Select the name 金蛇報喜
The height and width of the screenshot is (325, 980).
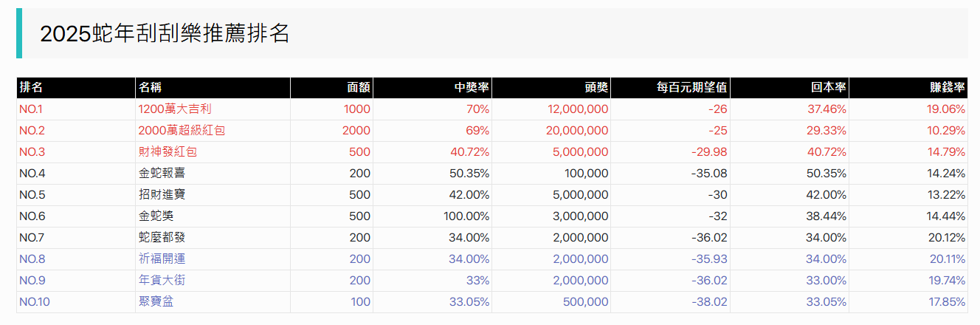point(162,174)
